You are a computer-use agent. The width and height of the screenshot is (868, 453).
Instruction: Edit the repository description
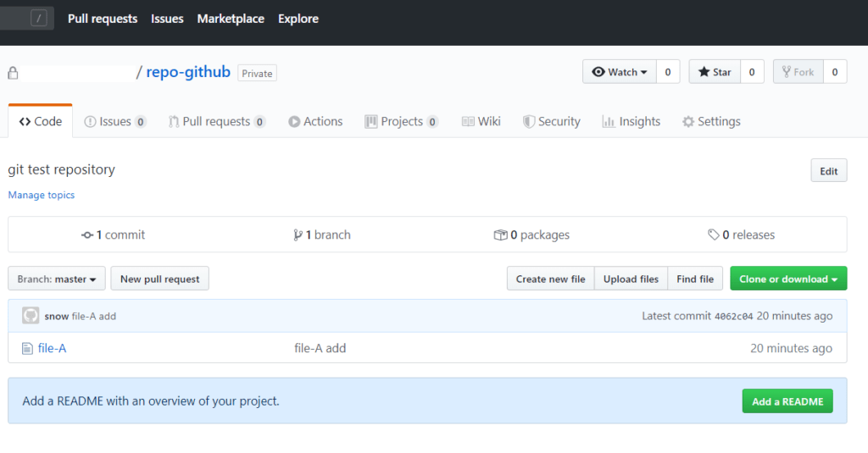pos(829,171)
